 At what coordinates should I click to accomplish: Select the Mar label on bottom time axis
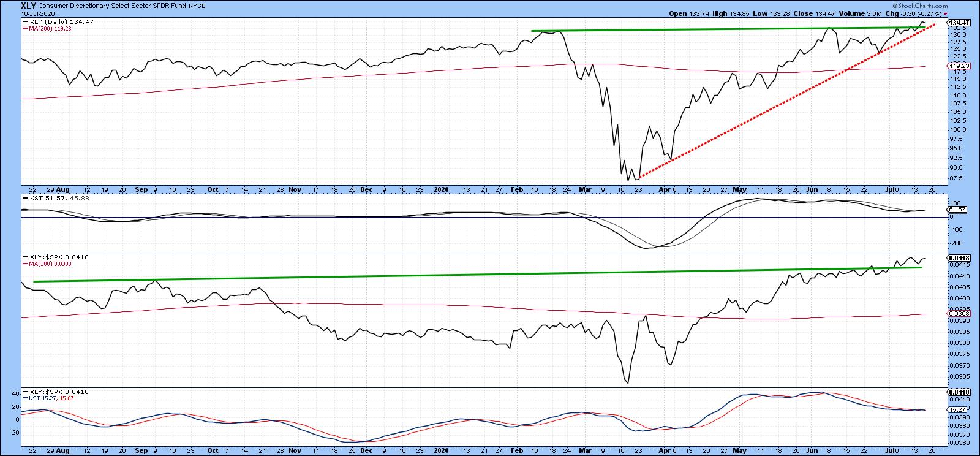[x=585, y=451]
